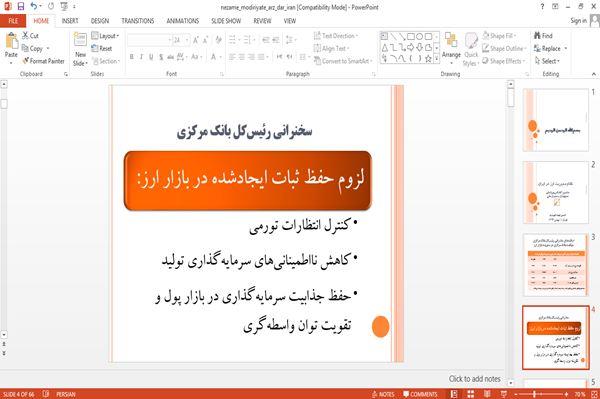Switch to Slide Sorter view in status bar
The height and width of the screenshot is (399, 600).
click(x=471, y=394)
